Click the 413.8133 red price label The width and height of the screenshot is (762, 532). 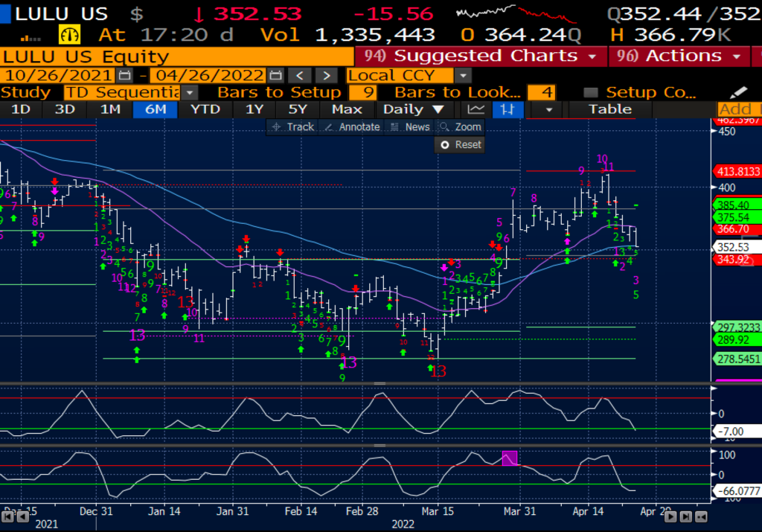click(x=737, y=171)
